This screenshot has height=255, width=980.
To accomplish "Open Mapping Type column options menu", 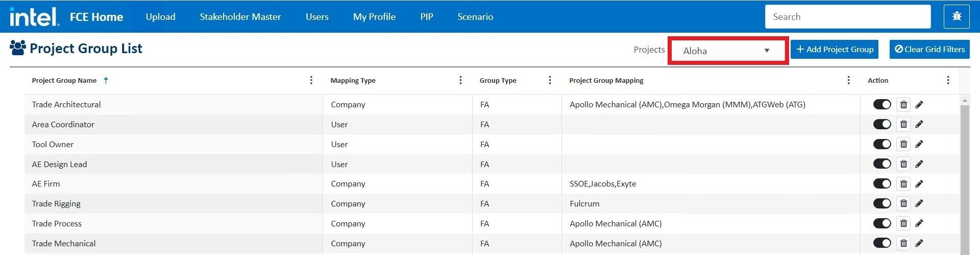I will [460, 80].
